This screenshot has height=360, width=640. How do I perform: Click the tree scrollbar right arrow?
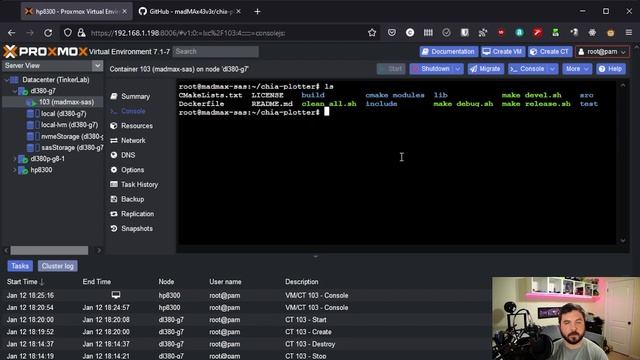click(99, 250)
